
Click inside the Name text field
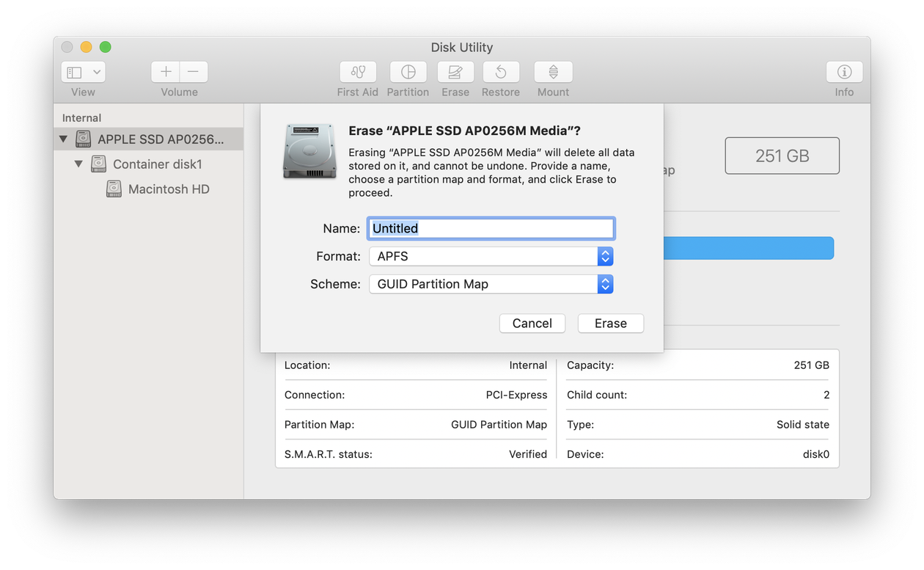coord(490,228)
